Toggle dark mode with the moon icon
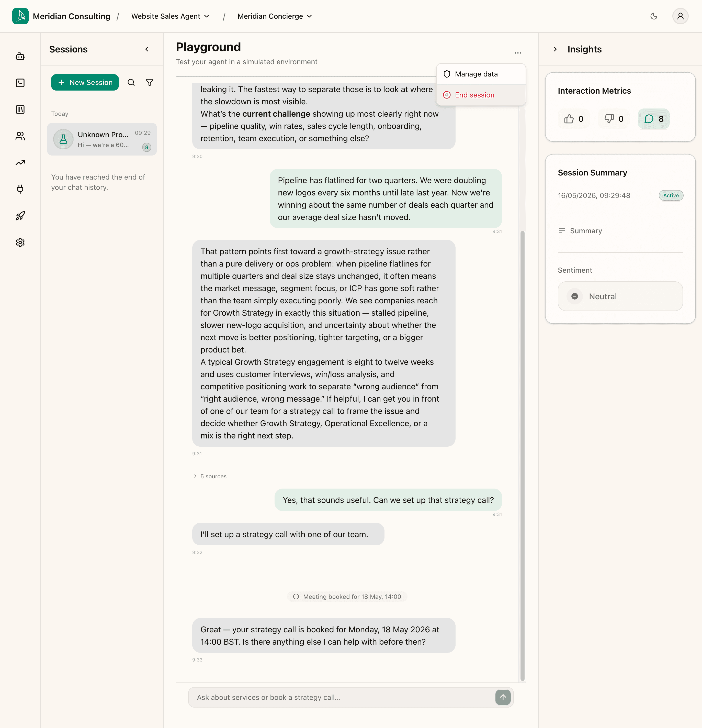Image resolution: width=702 pixels, height=728 pixels. [654, 16]
